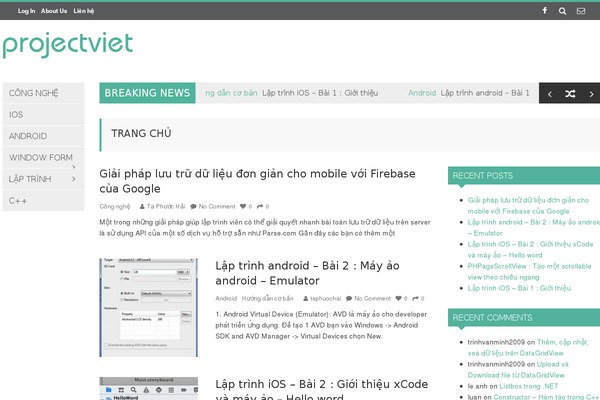Click comment icon on Firebase post
Screen dimensions: 600x400
coord(193,207)
